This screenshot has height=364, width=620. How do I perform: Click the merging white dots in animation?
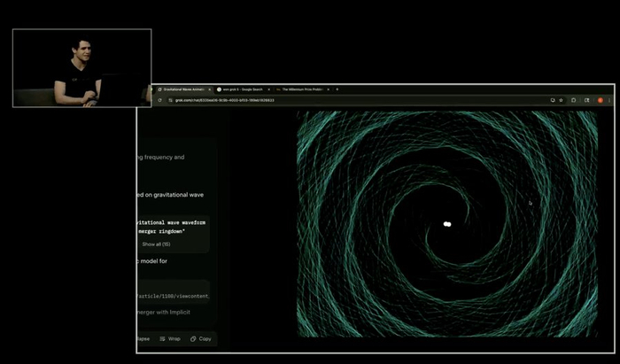coord(447,224)
